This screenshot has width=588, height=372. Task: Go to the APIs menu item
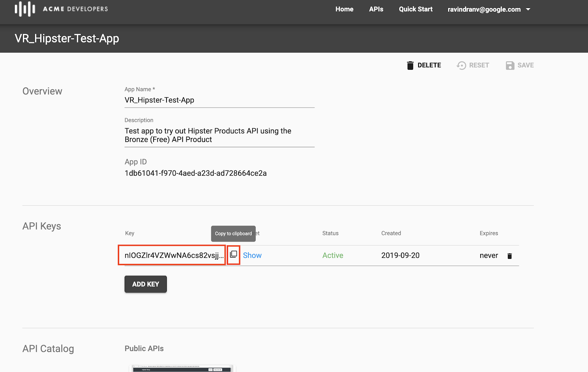click(376, 9)
